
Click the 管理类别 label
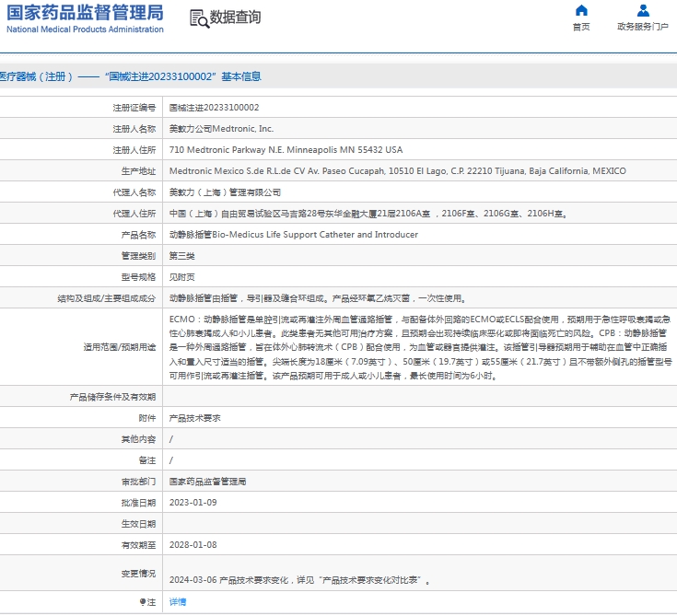pos(138,256)
